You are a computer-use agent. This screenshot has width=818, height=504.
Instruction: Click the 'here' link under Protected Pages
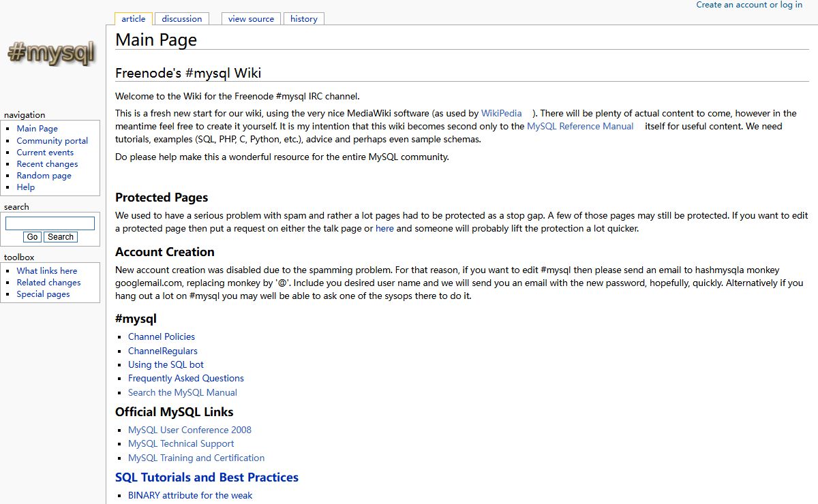384,228
